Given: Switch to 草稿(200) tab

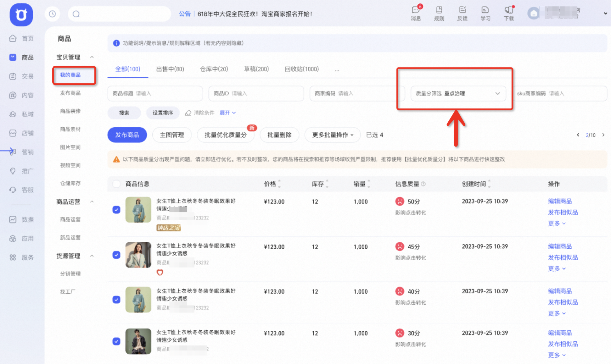Looking at the screenshot, I should tap(256, 69).
